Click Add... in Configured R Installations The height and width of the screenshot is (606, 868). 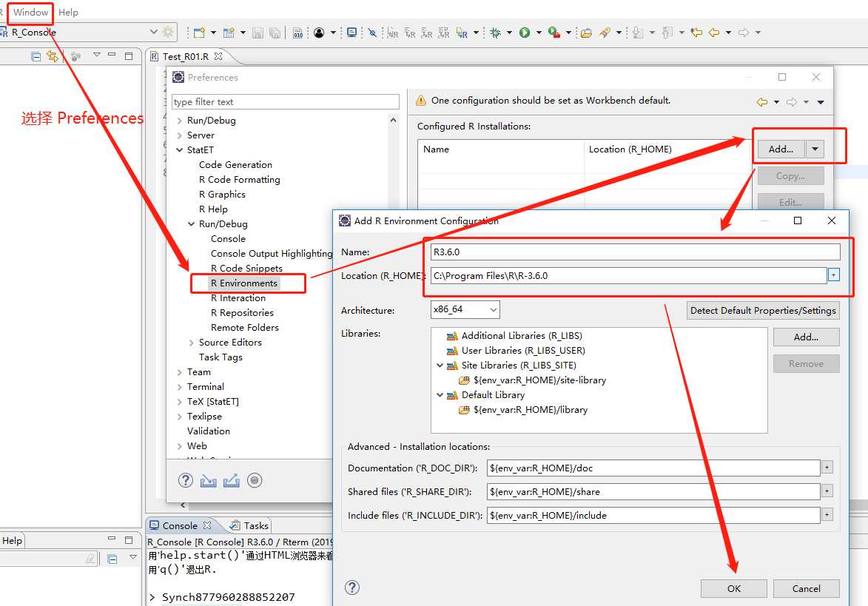click(x=781, y=149)
